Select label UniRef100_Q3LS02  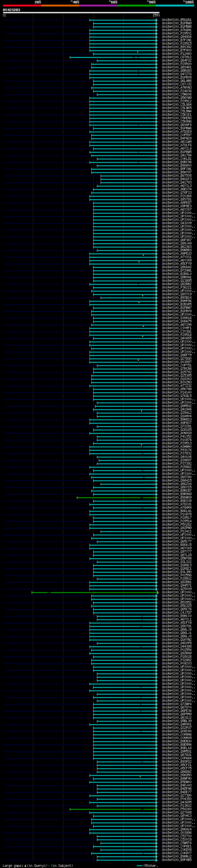click(x=176, y=562)
